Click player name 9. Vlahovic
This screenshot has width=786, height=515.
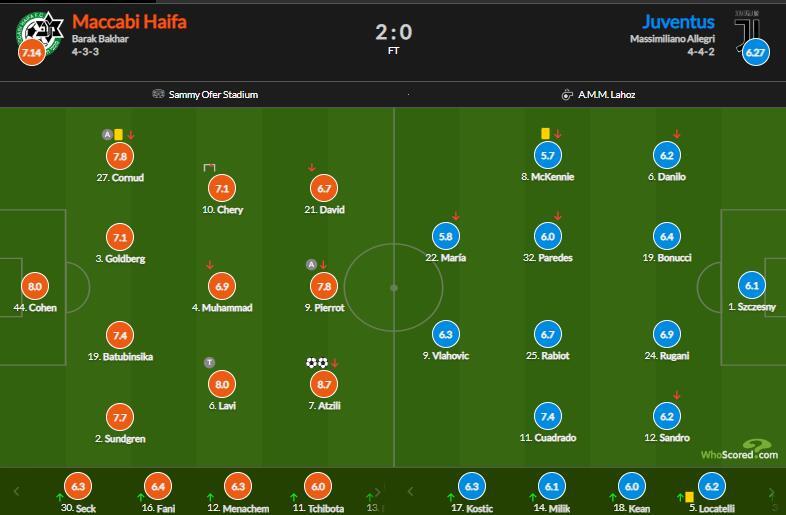[x=446, y=356]
